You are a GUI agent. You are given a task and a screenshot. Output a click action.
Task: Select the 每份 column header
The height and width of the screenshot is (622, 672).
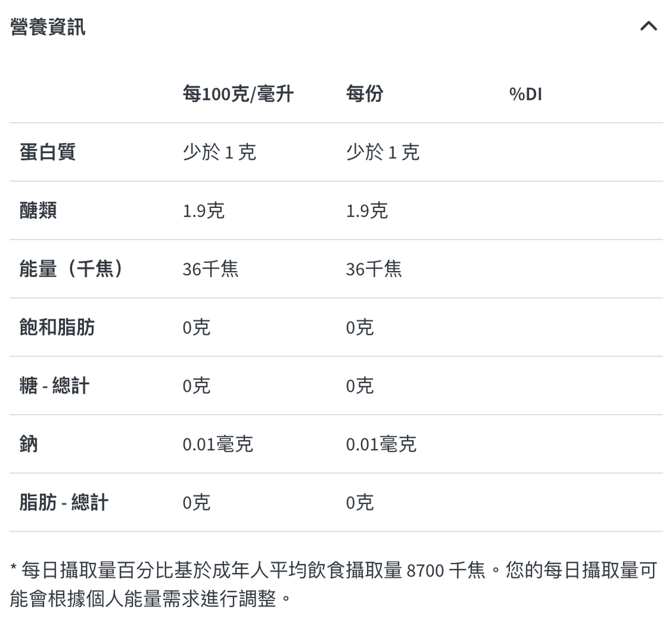(x=365, y=94)
